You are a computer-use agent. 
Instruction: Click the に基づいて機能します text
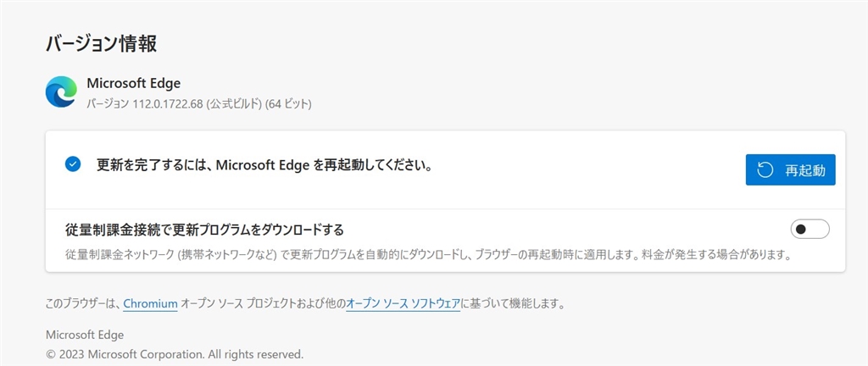(513, 302)
